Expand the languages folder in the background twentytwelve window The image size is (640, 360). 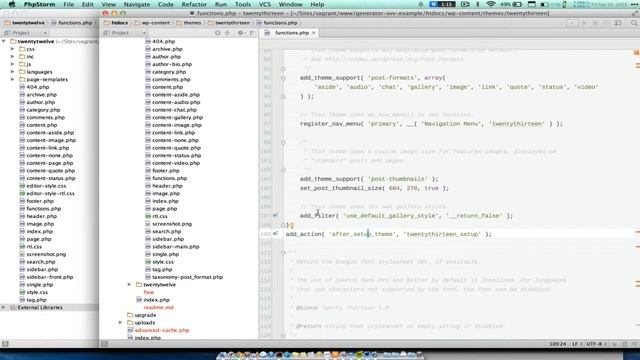click(13, 72)
